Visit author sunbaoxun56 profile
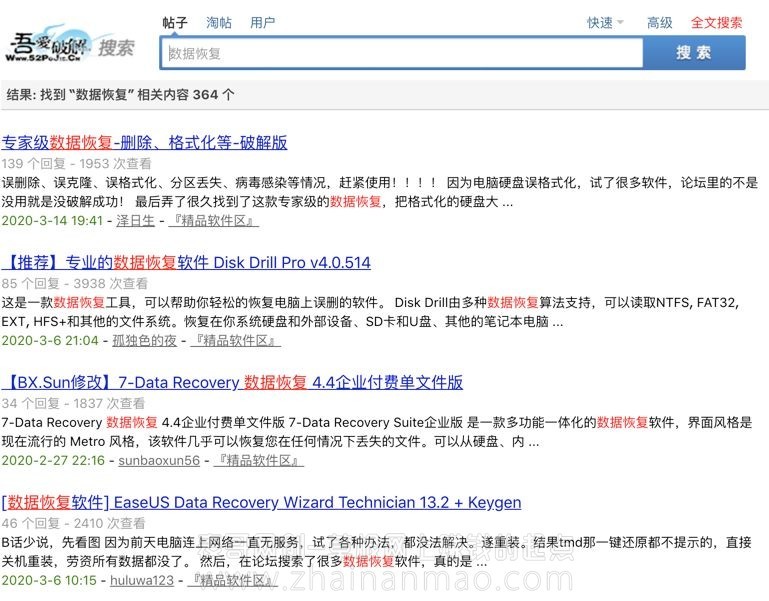This screenshot has height=601, width=769. pyautogui.click(x=159, y=460)
